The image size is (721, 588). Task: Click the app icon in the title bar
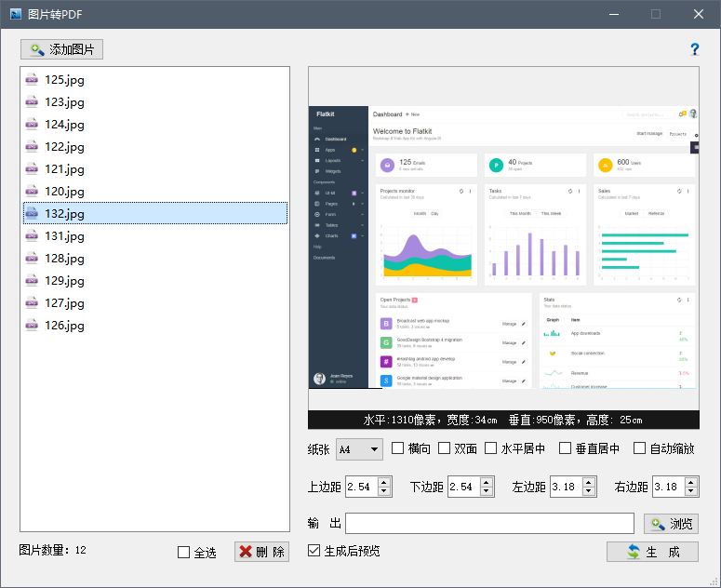point(15,14)
